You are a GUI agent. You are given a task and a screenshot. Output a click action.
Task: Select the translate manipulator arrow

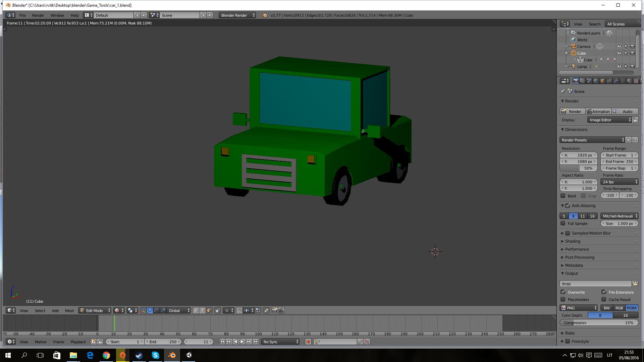tap(150, 310)
